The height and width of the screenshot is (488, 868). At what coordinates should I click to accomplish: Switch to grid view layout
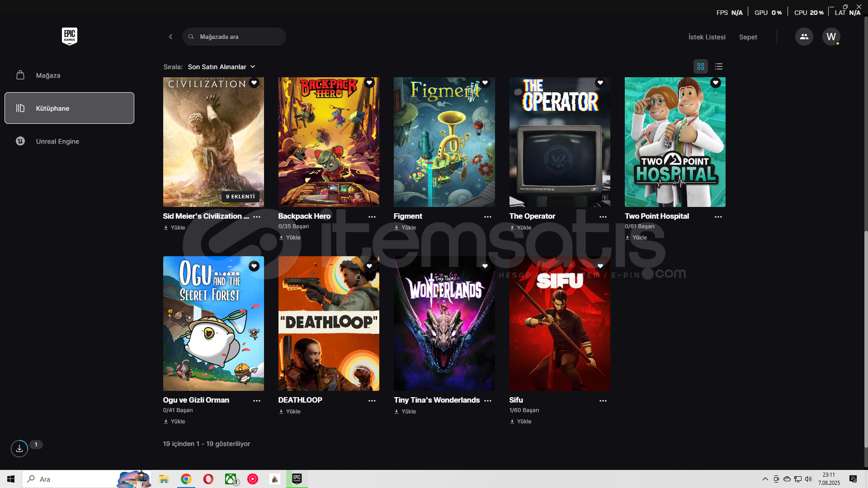tap(701, 66)
